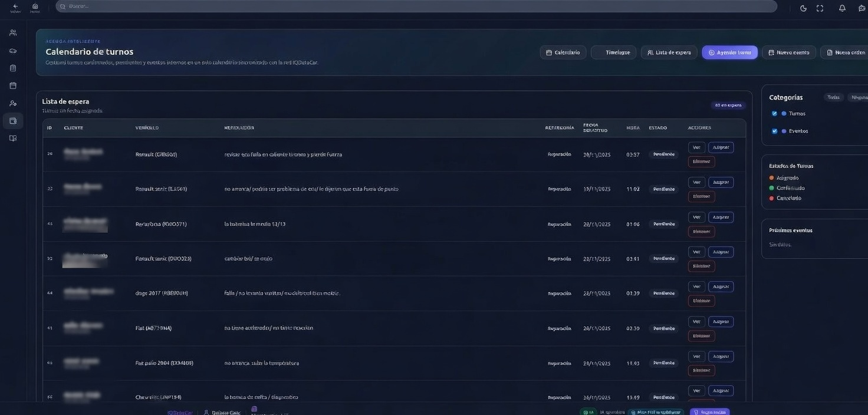The image size is (868, 415).
Task: Switch to the Timelapse view
Action: point(614,52)
